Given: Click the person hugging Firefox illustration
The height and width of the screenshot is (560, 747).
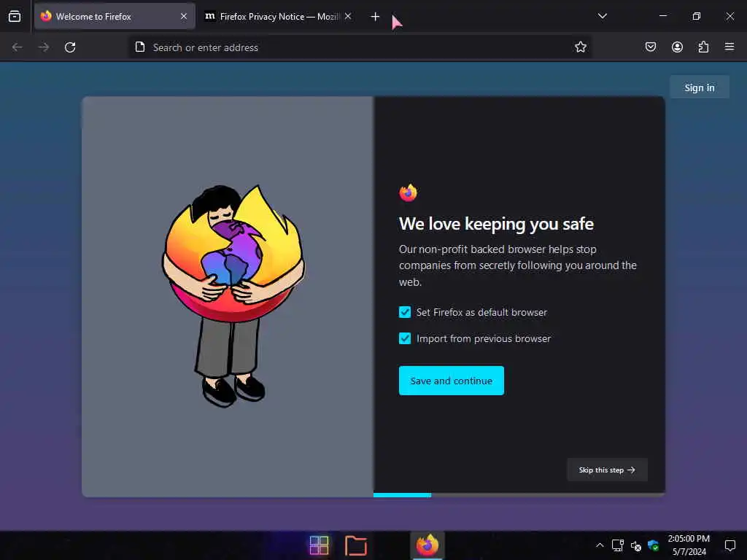Looking at the screenshot, I should [233, 296].
